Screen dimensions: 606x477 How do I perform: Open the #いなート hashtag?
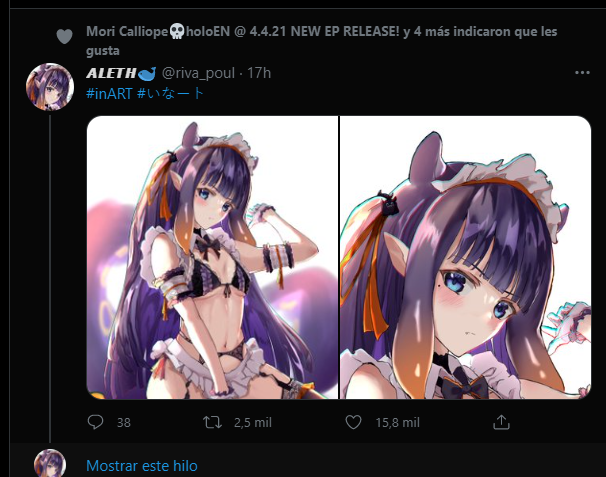coord(170,94)
